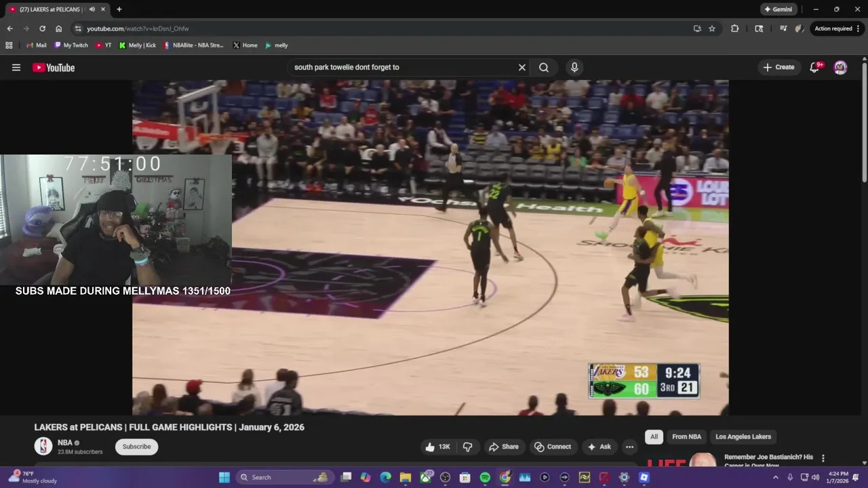The height and width of the screenshot is (488, 868).
Task: Clear the YouTube search box text
Action: coord(522,67)
